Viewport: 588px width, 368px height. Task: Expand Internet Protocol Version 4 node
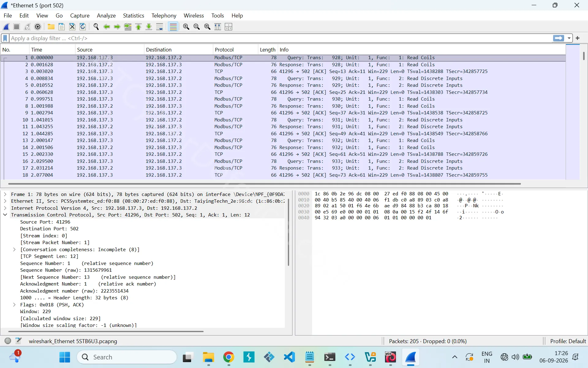click(x=5, y=208)
